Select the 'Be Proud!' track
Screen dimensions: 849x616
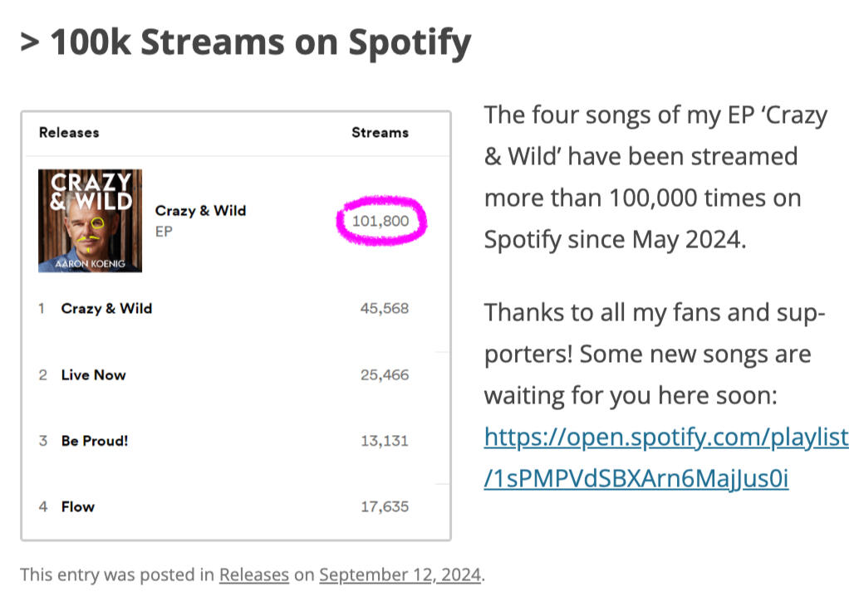point(95,441)
